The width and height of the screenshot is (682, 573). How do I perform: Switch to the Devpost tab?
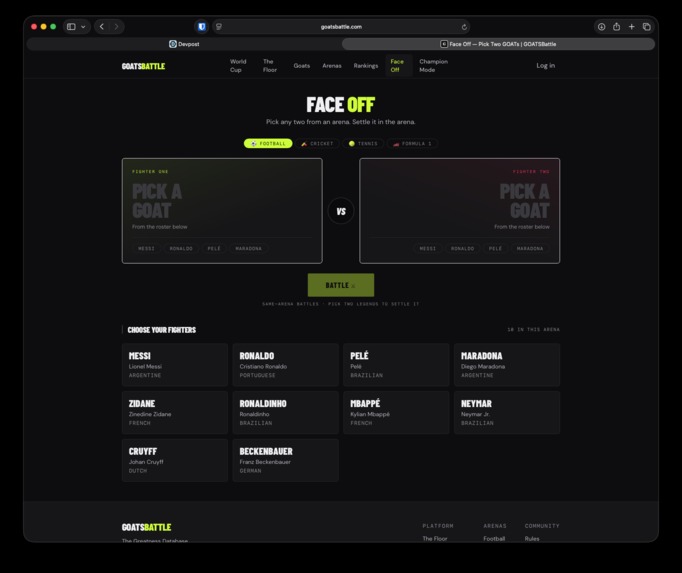coord(184,44)
